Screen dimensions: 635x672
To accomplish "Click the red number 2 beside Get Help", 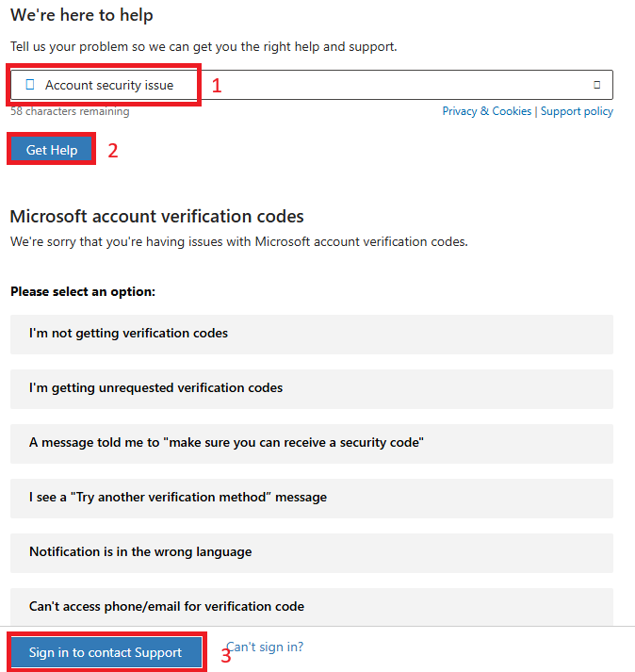I will click(113, 151).
